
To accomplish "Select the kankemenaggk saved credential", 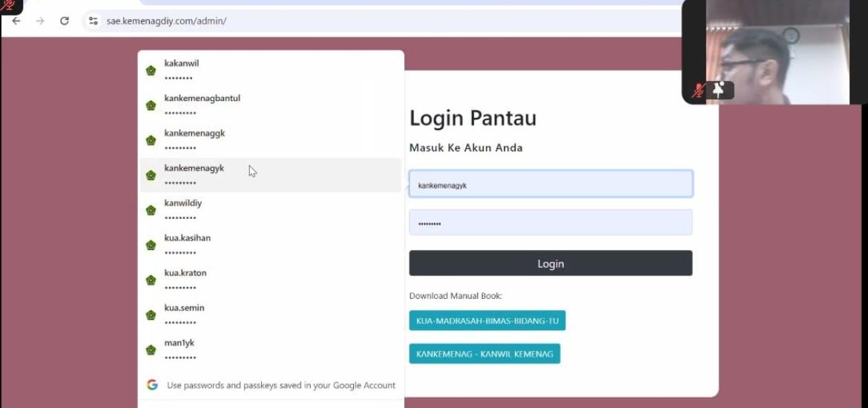I will coord(271,140).
